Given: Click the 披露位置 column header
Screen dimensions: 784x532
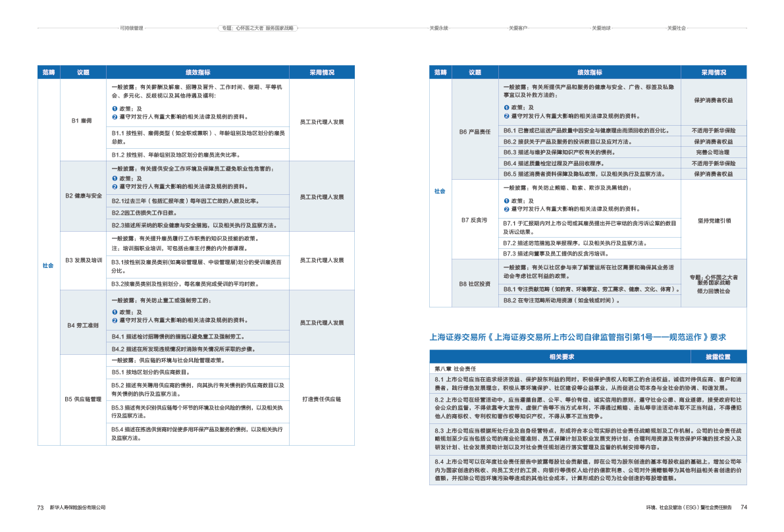Looking at the screenshot, I should click(x=718, y=357).
